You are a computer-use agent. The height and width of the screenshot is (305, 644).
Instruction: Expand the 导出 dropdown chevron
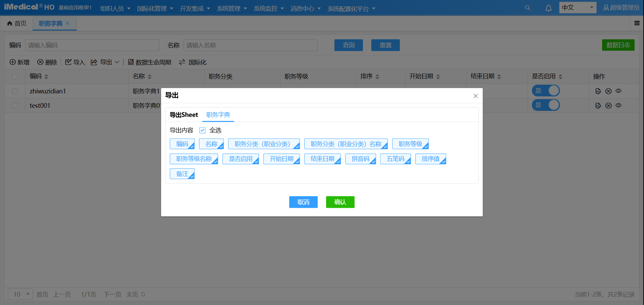[117, 62]
